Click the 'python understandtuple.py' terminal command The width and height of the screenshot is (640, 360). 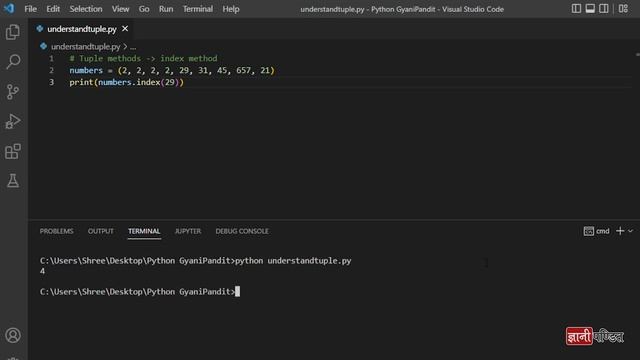click(x=293, y=260)
